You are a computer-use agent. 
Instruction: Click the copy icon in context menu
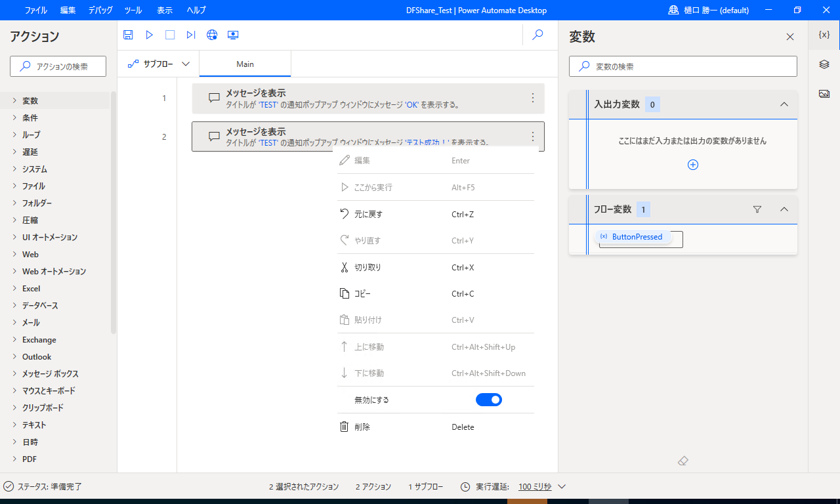click(344, 293)
